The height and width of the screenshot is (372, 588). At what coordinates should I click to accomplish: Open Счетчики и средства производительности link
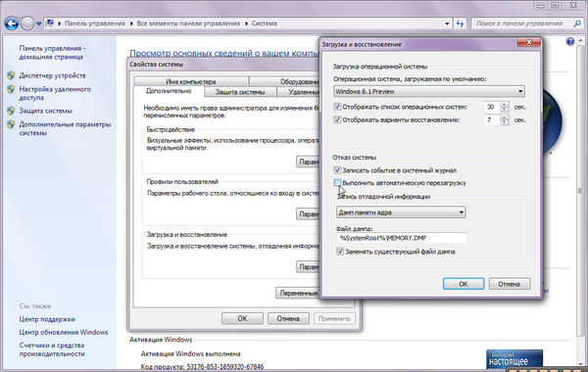click(x=52, y=349)
